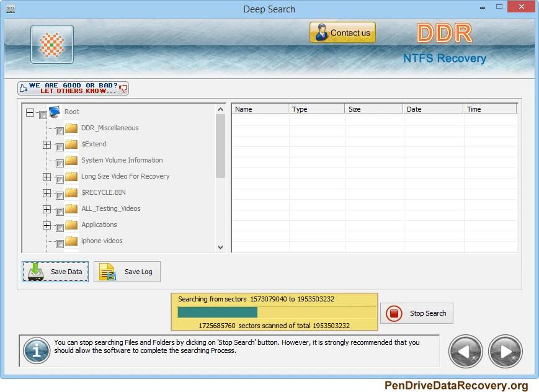
Task: Expand the $Extend folder
Action: pos(47,144)
